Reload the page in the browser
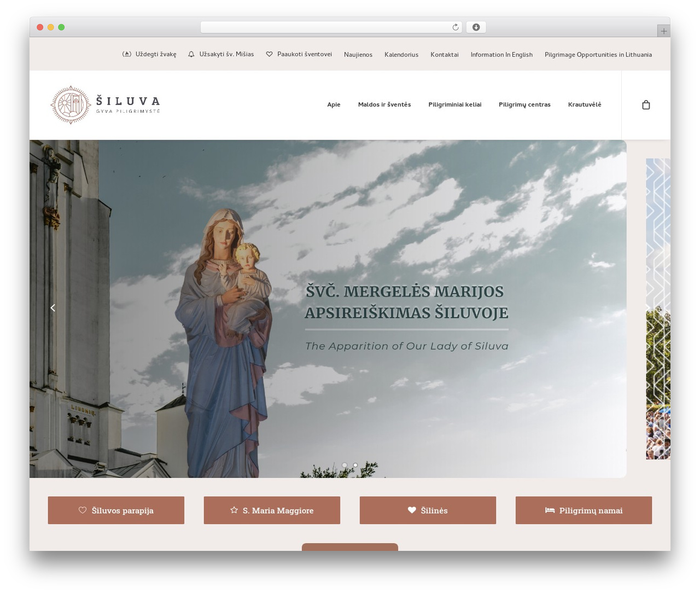 point(455,27)
